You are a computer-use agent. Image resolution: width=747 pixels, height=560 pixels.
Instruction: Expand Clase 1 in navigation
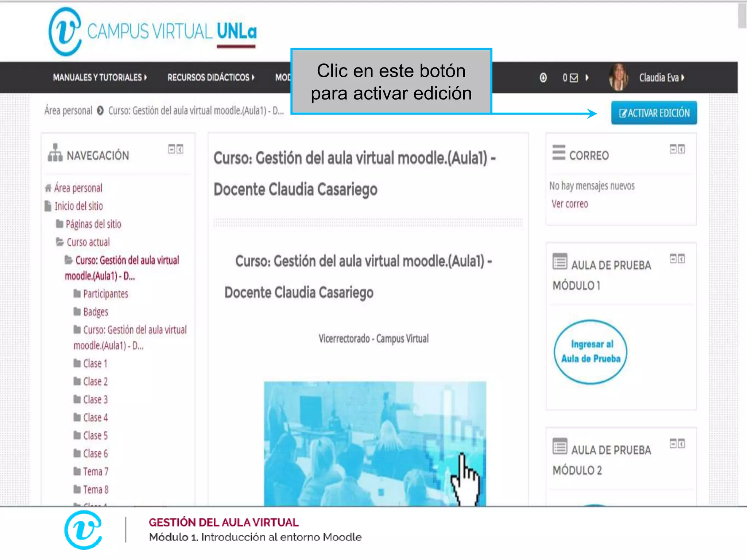coord(95,363)
